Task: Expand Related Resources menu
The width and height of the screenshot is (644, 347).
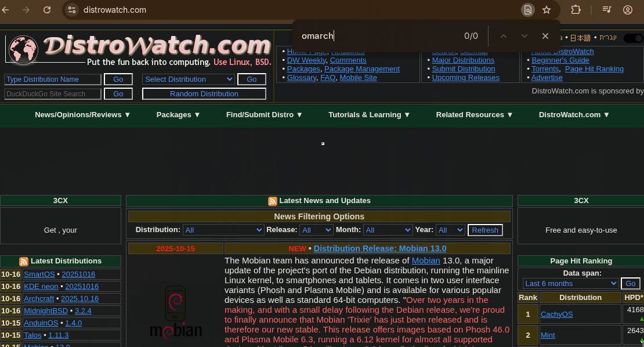Action: tap(475, 115)
